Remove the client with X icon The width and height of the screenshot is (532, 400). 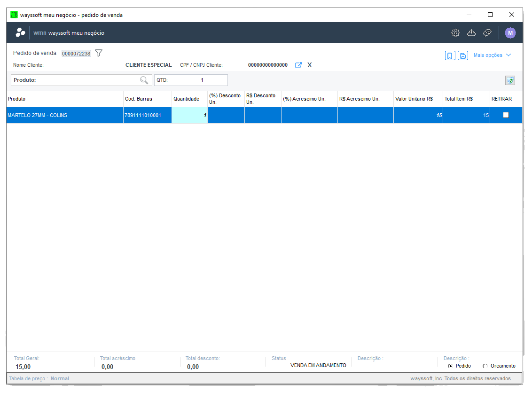click(309, 65)
